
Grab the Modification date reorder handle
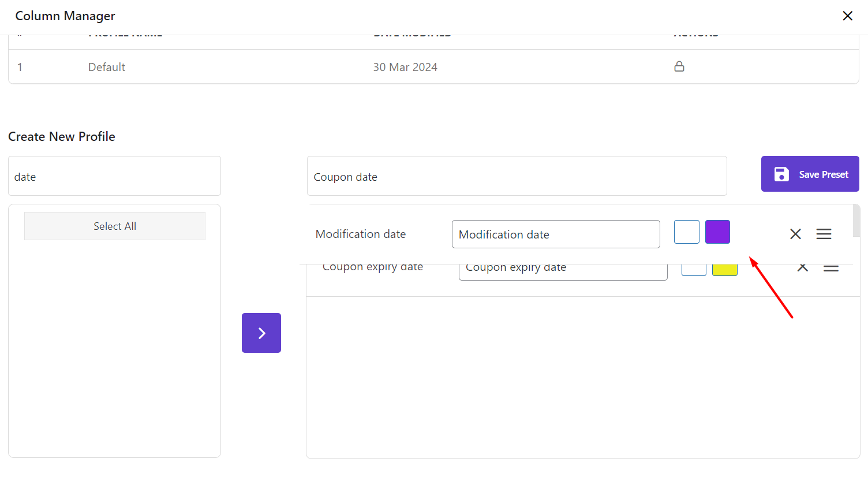click(824, 234)
